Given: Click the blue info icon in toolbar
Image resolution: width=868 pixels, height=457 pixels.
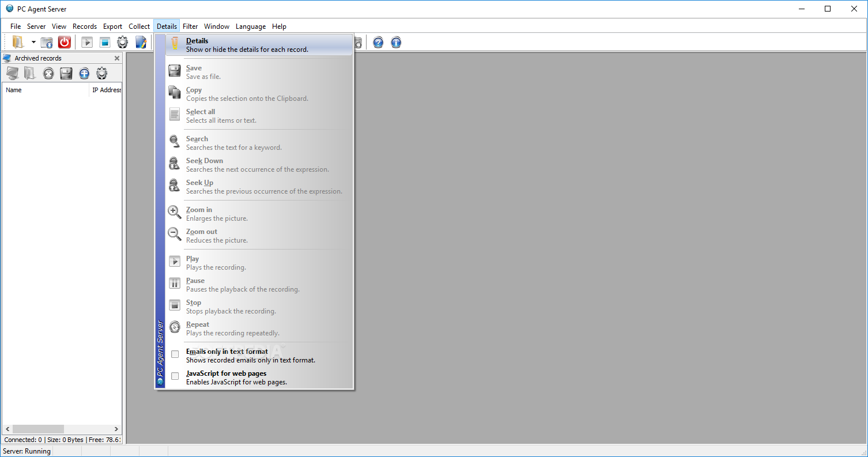Looking at the screenshot, I should tap(396, 42).
